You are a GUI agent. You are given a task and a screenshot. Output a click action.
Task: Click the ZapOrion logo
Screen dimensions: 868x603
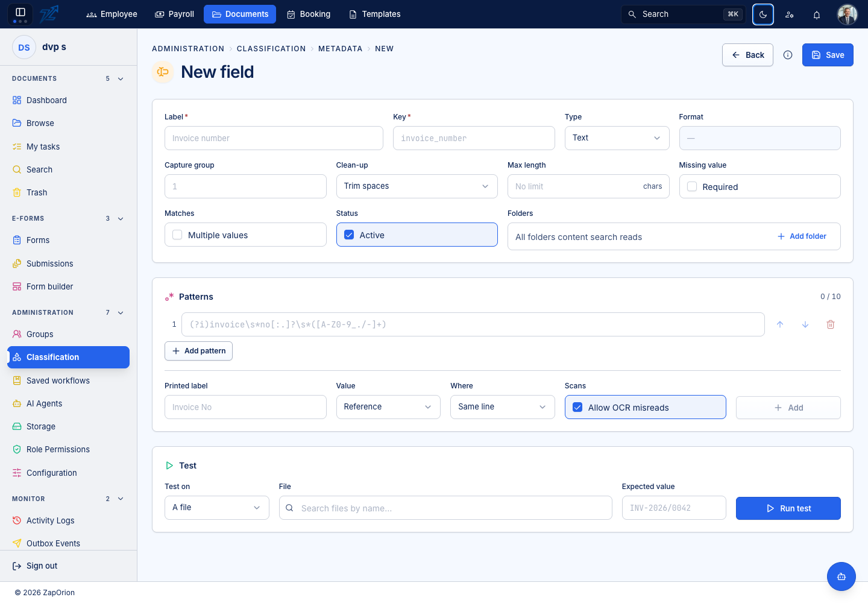[x=49, y=14]
